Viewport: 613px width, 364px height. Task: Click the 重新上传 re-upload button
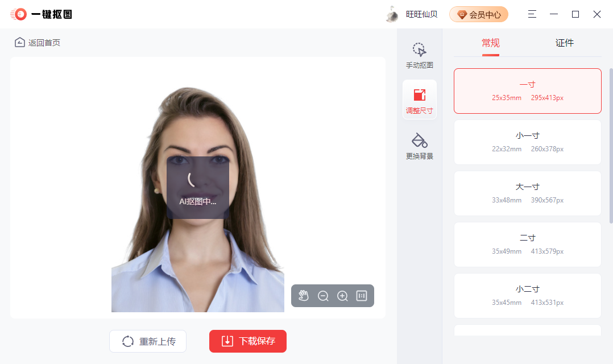coord(148,341)
